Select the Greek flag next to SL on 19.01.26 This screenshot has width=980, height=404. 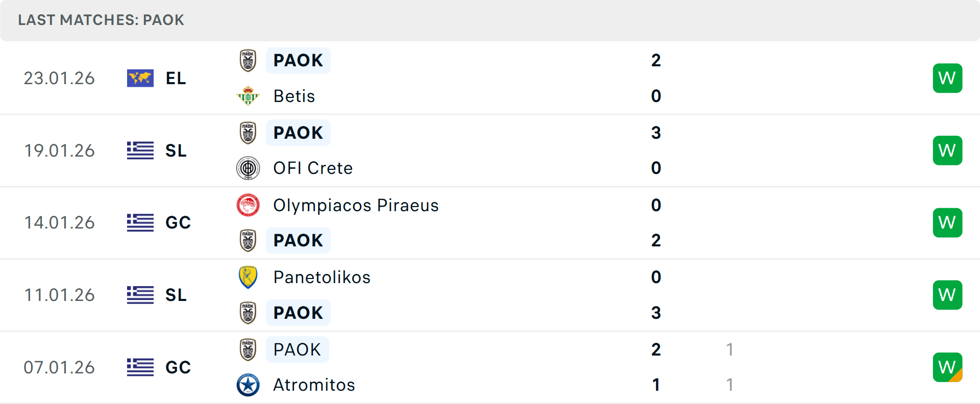coord(140,150)
